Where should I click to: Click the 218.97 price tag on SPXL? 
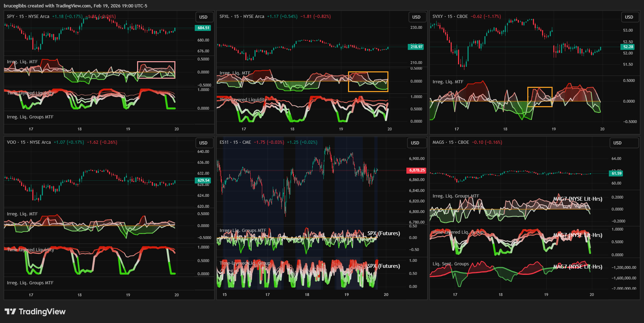(x=416, y=47)
